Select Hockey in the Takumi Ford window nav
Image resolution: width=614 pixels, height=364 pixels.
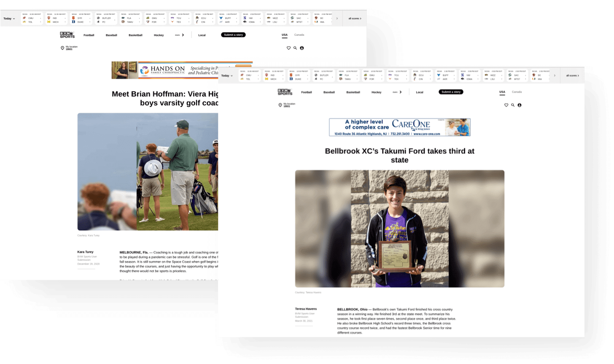377,92
